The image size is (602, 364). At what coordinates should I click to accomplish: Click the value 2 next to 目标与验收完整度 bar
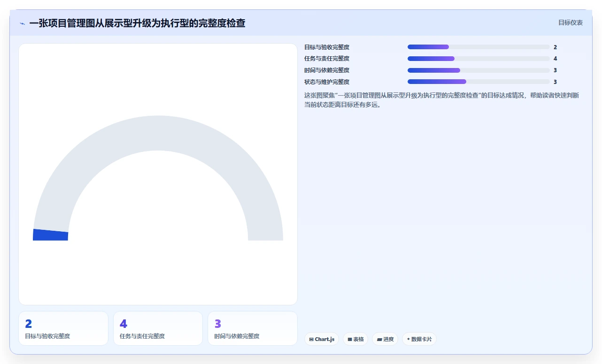pos(555,47)
